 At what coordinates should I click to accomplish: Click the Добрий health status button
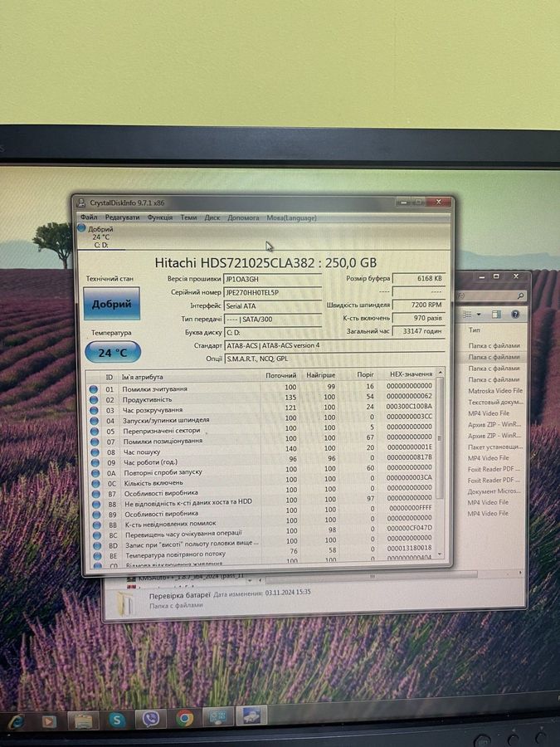pyautogui.click(x=111, y=305)
